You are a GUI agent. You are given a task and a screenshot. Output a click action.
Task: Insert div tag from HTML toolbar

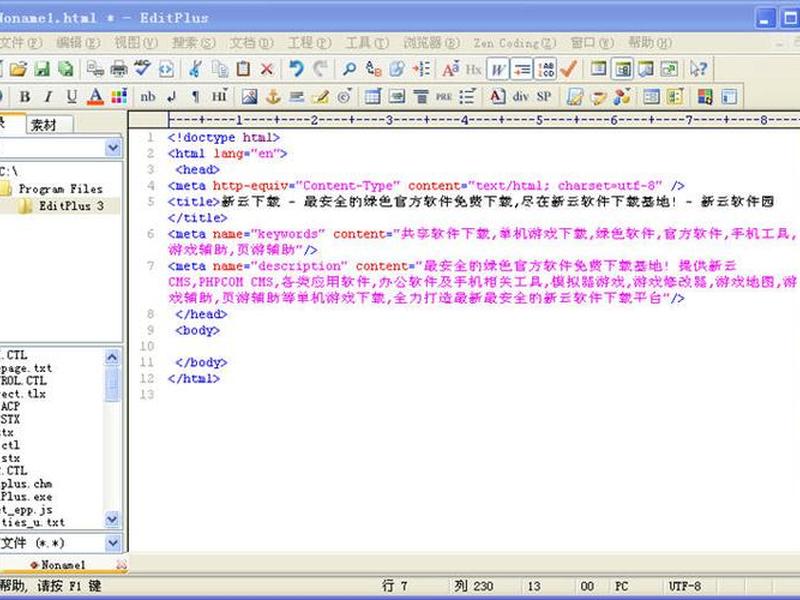pyautogui.click(x=520, y=96)
